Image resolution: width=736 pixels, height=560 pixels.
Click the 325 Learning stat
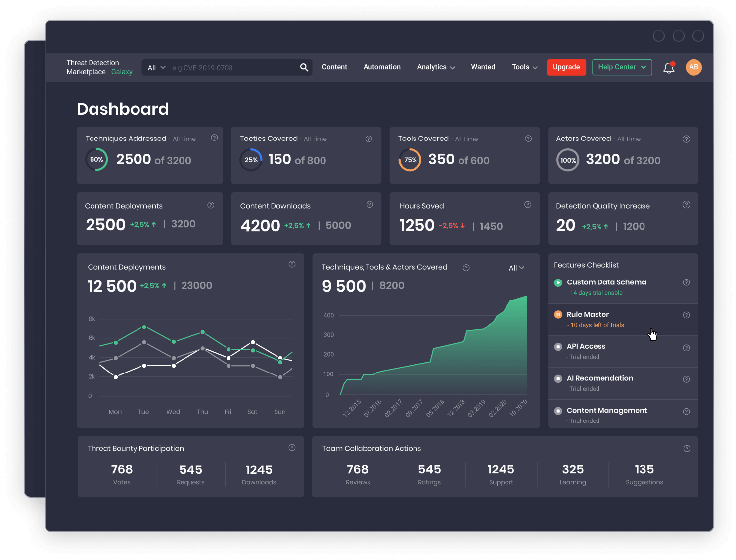(573, 474)
